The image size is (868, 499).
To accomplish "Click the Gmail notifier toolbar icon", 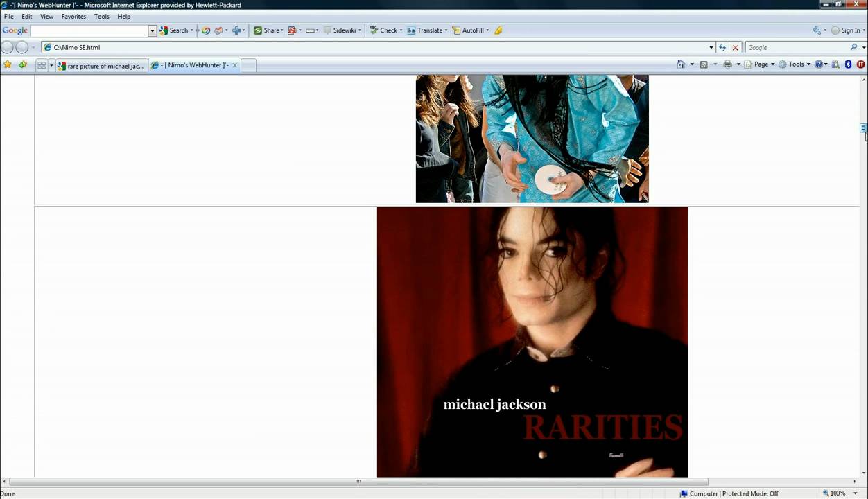I will click(292, 30).
